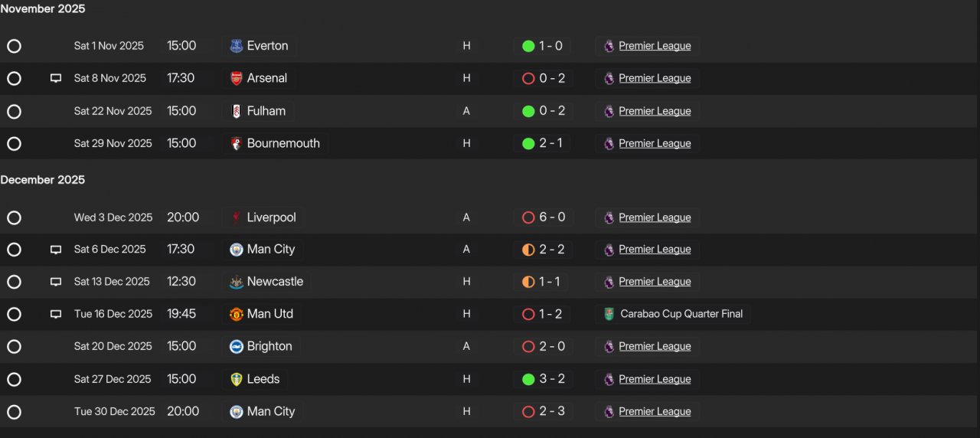Viewport: 980px width, 438px height.
Task: Click the Everton club badge icon
Action: click(237, 46)
